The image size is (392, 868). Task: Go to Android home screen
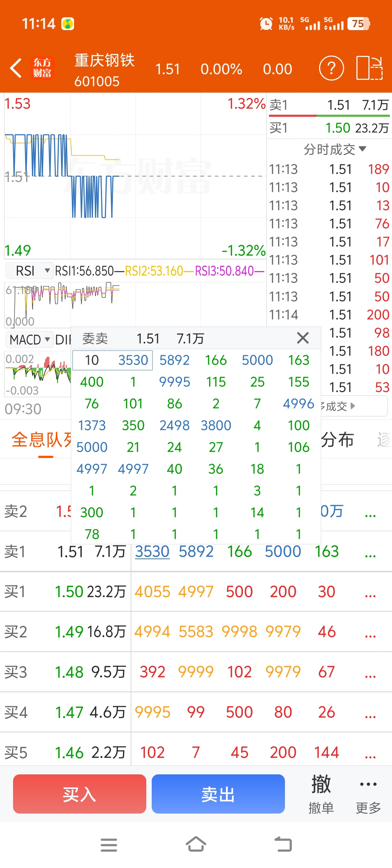196,844
